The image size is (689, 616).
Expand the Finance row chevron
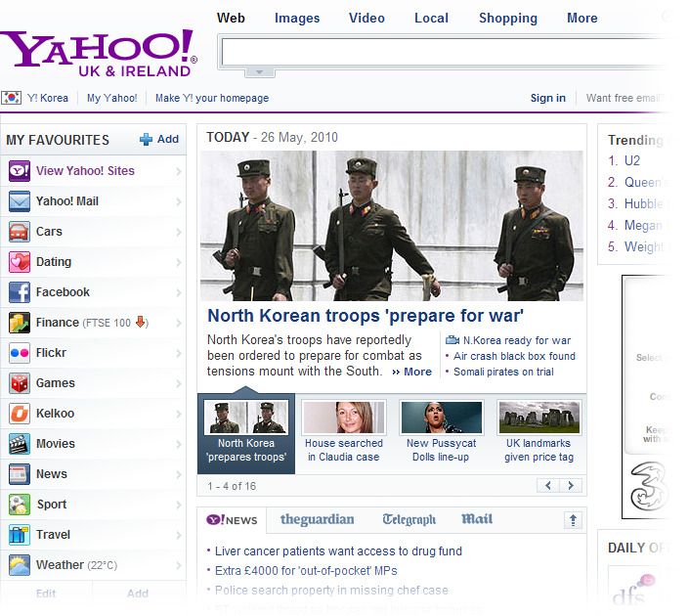[x=179, y=324]
